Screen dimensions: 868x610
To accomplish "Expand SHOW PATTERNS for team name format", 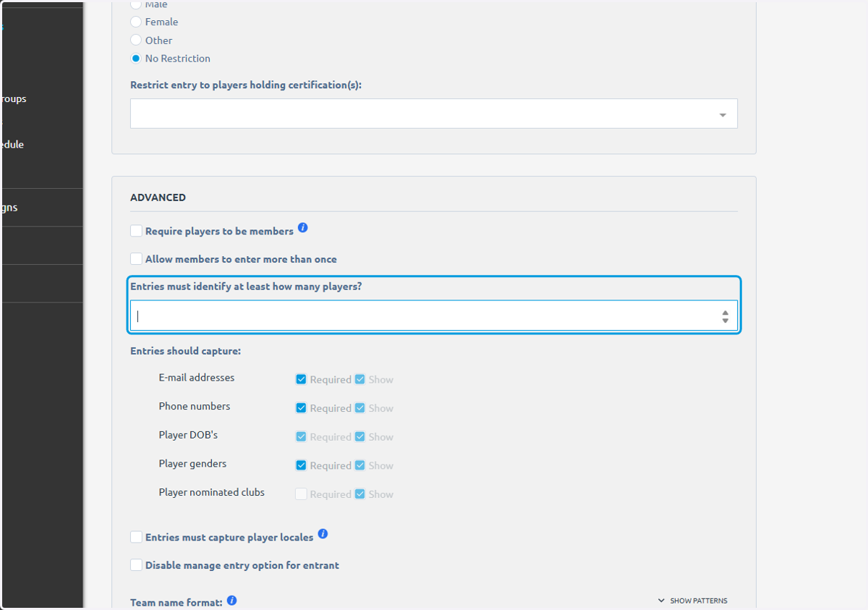I will pos(693,601).
